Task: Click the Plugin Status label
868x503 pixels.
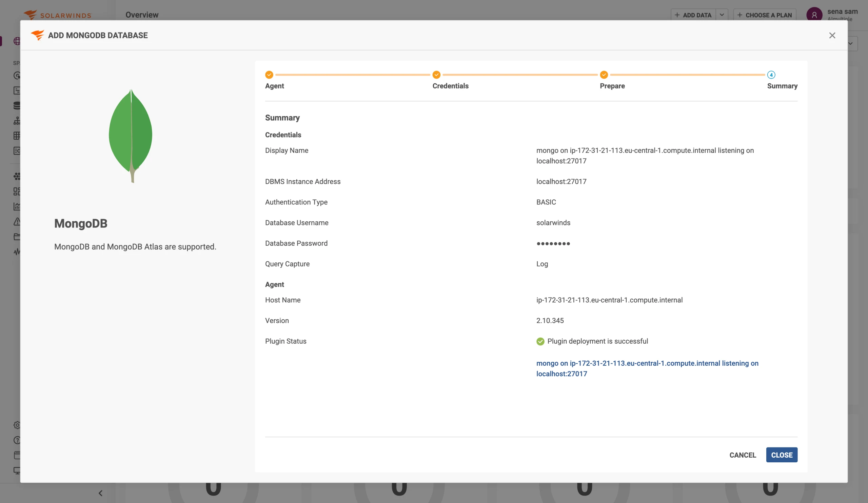Action: (x=285, y=341)
